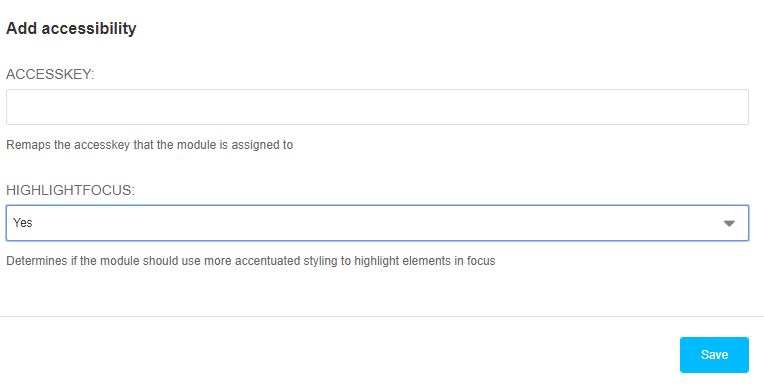
Task: Click the 'Determines if the module' description
Action: point(250,261)
